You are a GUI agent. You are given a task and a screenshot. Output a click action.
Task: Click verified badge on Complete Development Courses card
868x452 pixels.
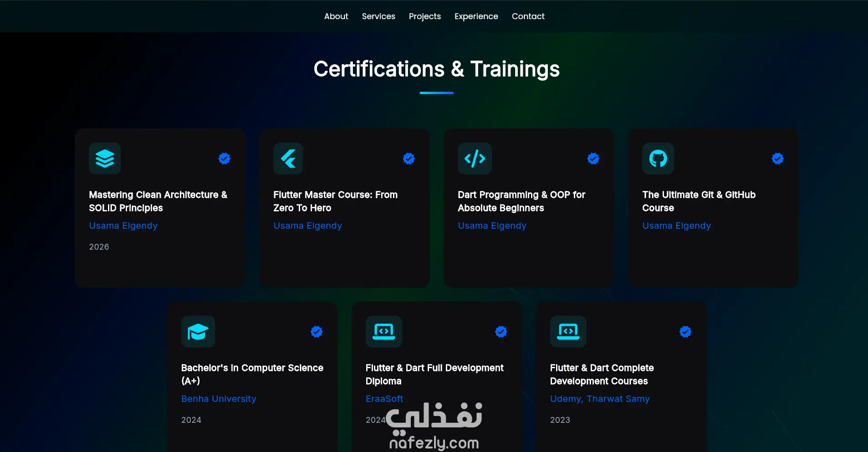(x=685, y=332)
